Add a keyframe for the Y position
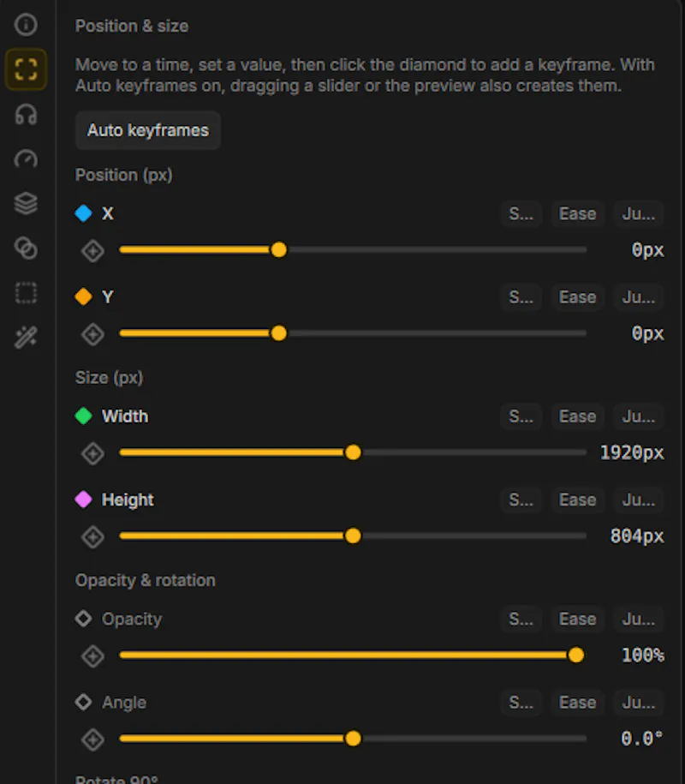Screen dimensions: 685x784 pyautogui.click(x=93, y=334)
